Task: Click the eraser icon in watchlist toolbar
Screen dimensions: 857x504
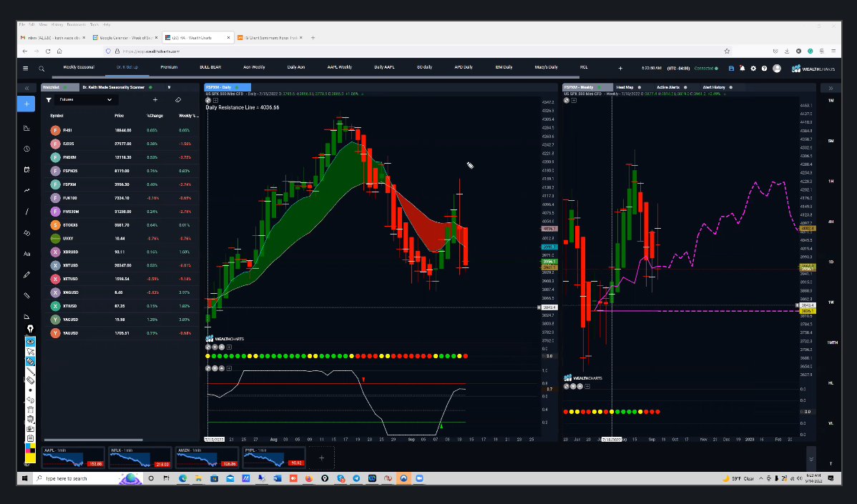Action: 177,100
